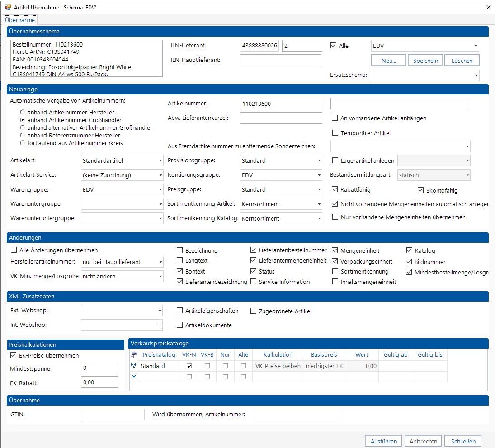
Task: Click the GTIN input field
Action: (113, 414)
